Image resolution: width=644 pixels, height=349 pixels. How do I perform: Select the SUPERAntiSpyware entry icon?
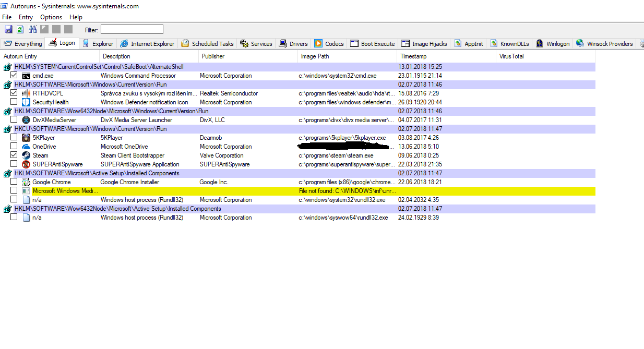[x=26, y=164]
